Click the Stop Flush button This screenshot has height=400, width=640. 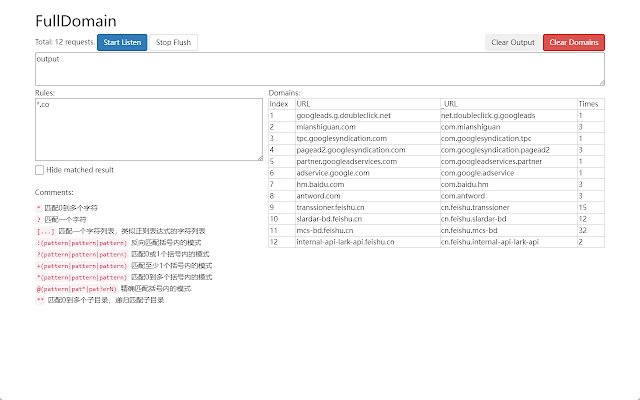[x=173, y=42]
